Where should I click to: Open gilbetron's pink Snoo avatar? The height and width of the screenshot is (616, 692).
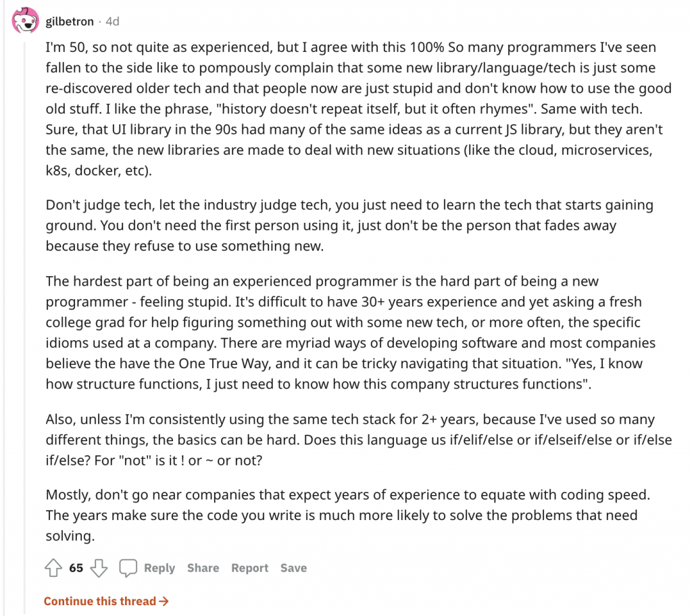[x=25, y=20]
